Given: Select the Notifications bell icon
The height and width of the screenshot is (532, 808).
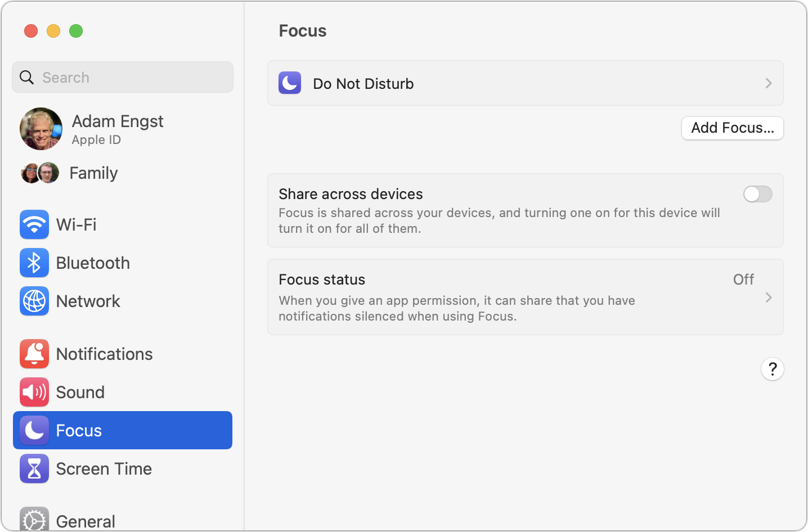Looking at the screenshot, I should pos(34,354).
